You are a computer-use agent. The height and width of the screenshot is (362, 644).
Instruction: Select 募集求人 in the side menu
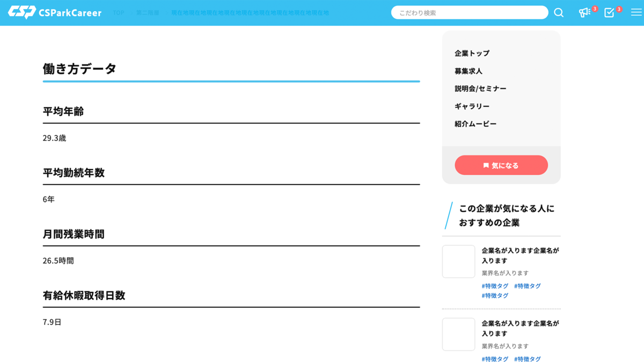point(468,71)
